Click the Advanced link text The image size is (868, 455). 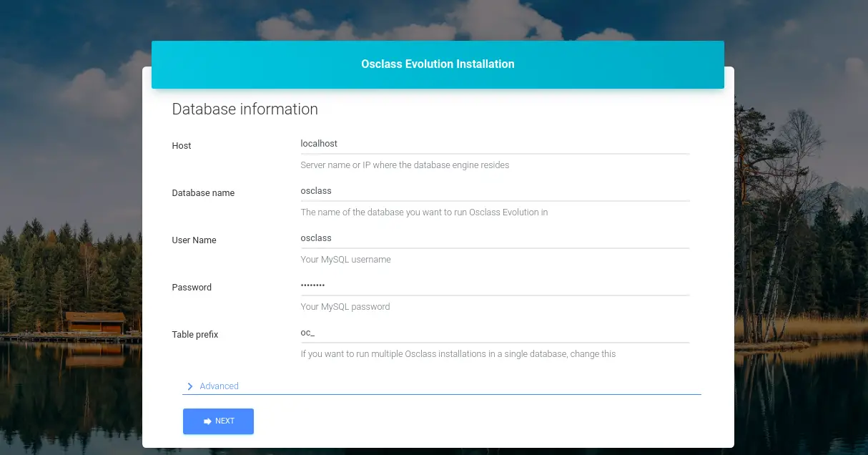tap(219, 386)
